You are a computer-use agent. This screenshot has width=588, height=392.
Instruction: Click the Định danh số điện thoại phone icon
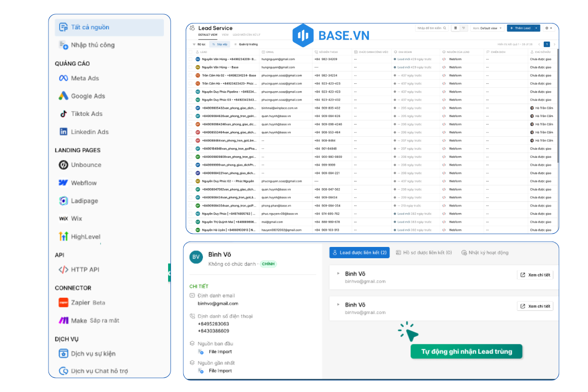coord(192,316)
